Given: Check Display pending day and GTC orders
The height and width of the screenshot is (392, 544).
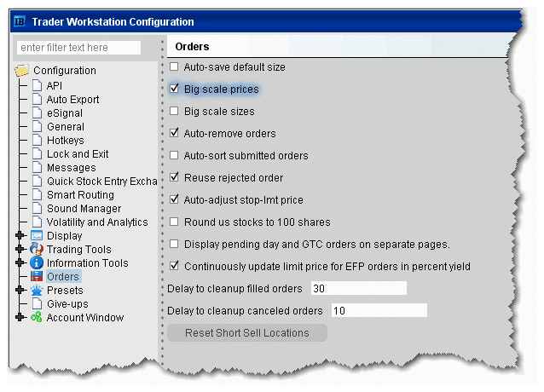Looking at the screenshot, I should pos(174,244).
